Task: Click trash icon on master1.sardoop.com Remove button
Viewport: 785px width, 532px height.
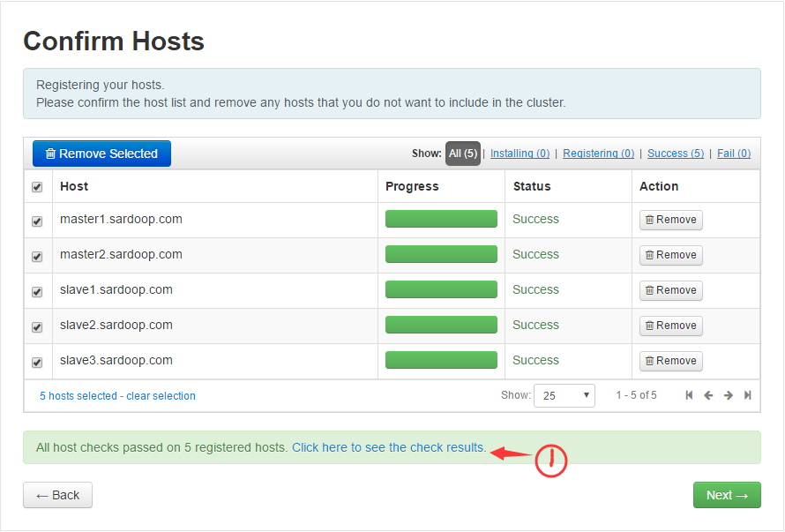Action: click(x=654, y=219)
